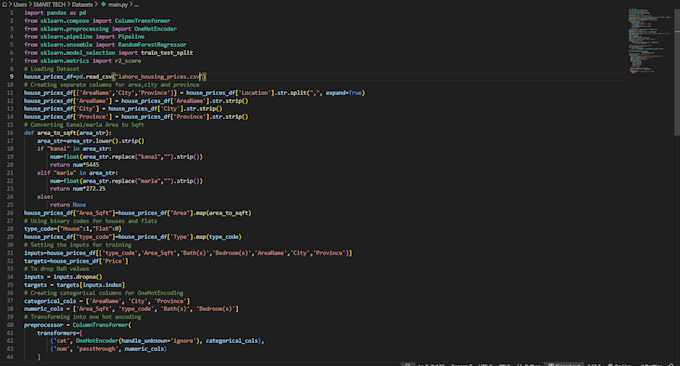Click the C: drive breadcrumb root

(4, 4)
